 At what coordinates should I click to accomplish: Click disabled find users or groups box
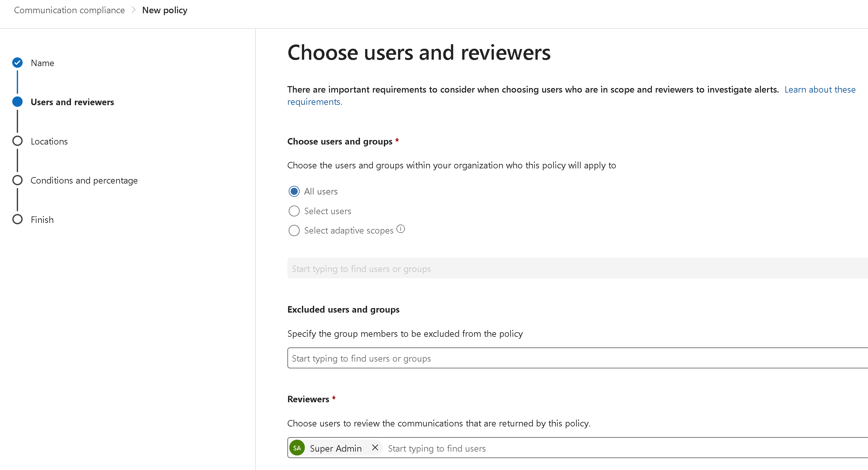(x=573, y=268)
